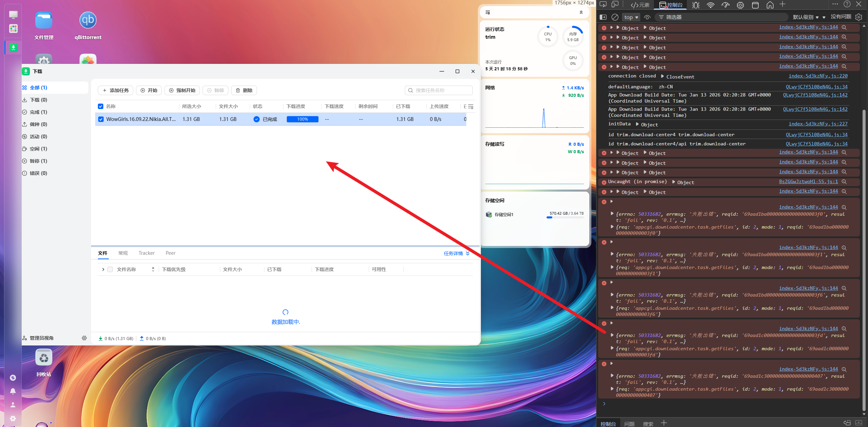
Task: Switch to the Tracker tab
Action: [146, 253]
